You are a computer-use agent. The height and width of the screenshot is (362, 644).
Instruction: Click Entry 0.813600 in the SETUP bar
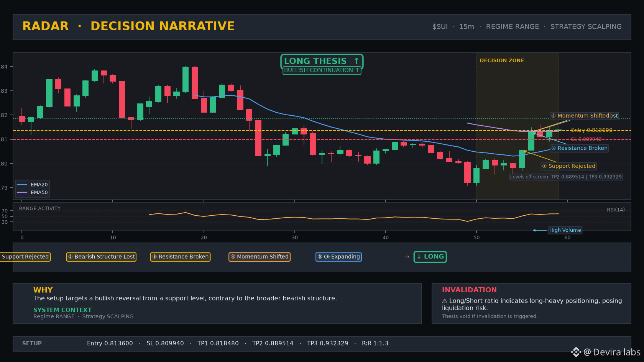click(x=110, y=344)
